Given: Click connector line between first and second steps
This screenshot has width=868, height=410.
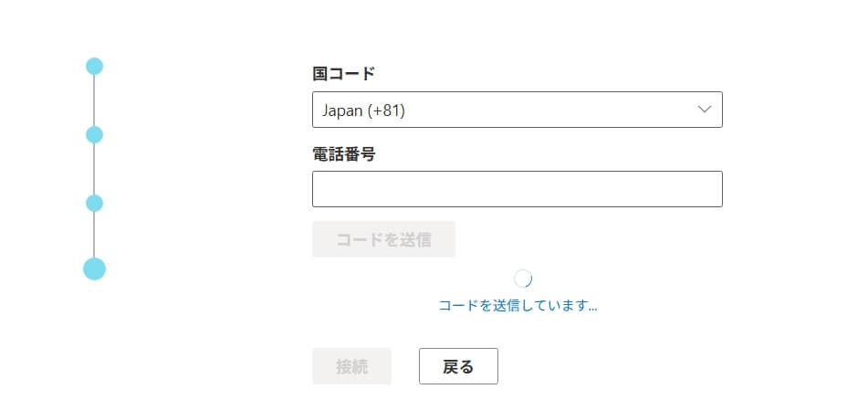Looking at the screenshot, I should click(x=94, y=100).
